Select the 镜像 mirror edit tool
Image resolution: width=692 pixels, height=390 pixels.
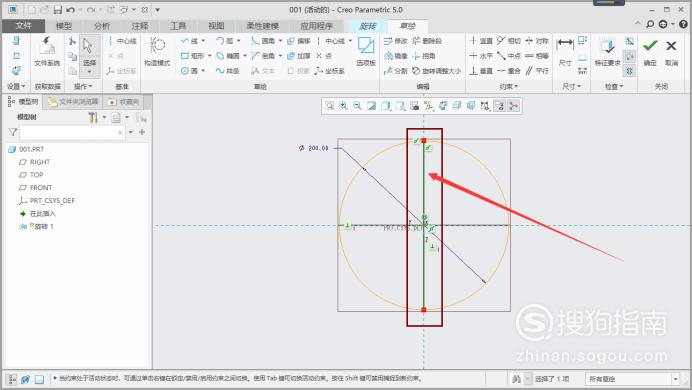[x=396, y=56]
